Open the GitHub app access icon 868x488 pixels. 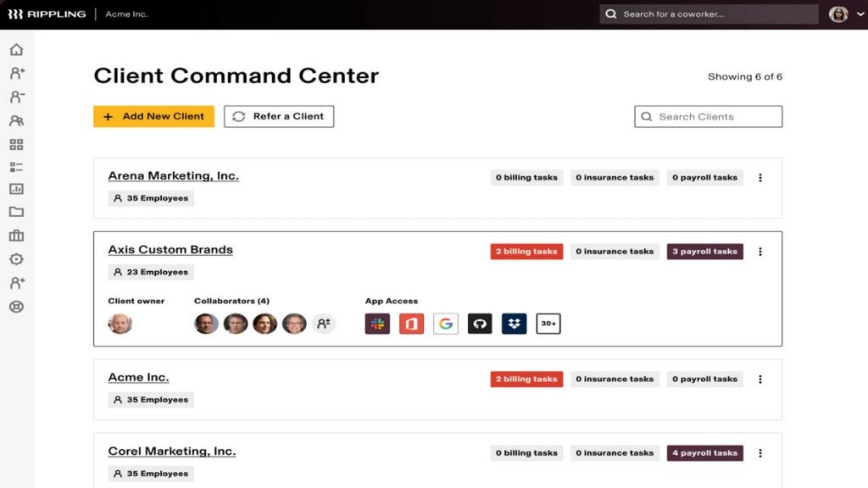(480, 324)
